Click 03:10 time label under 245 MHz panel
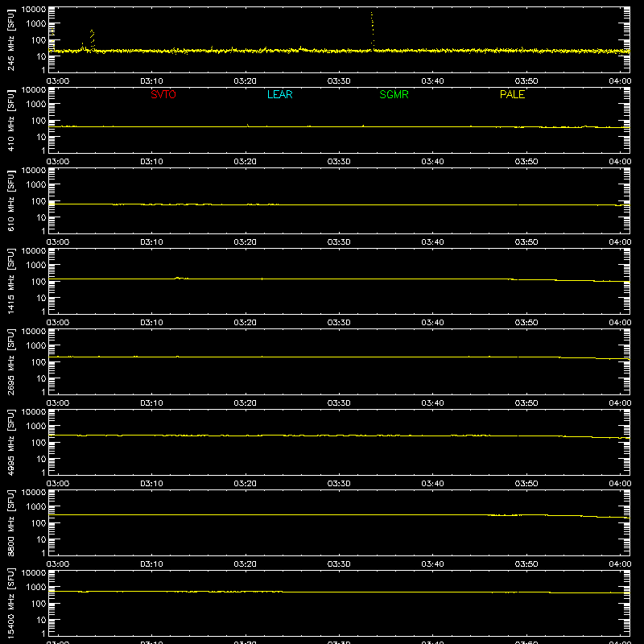Viewport: 644px width, 644px height. click(x=151, y=81)
